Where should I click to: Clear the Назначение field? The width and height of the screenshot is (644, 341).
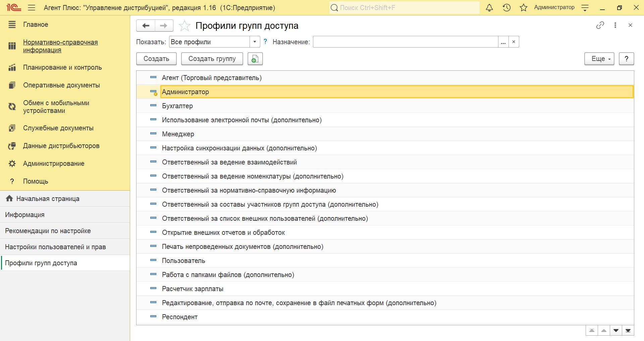[x=514, y=42]
